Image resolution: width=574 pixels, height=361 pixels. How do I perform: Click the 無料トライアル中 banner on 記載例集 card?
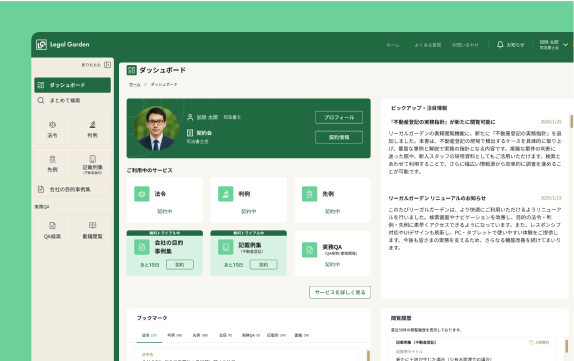pyautogui.click(x=249, y=233)
